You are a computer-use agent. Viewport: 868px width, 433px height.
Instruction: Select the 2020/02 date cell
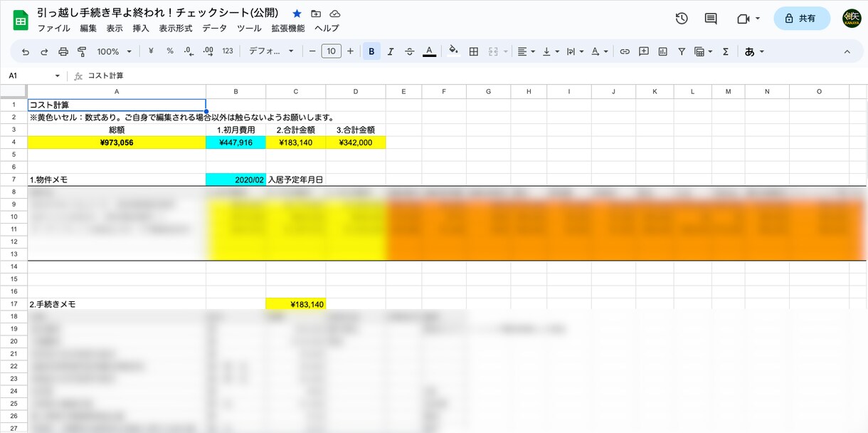click(x=235, y=180)
